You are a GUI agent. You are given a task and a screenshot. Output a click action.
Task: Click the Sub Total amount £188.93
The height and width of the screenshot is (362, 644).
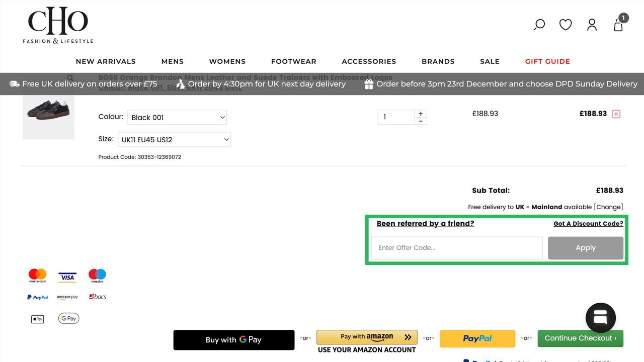610,191
